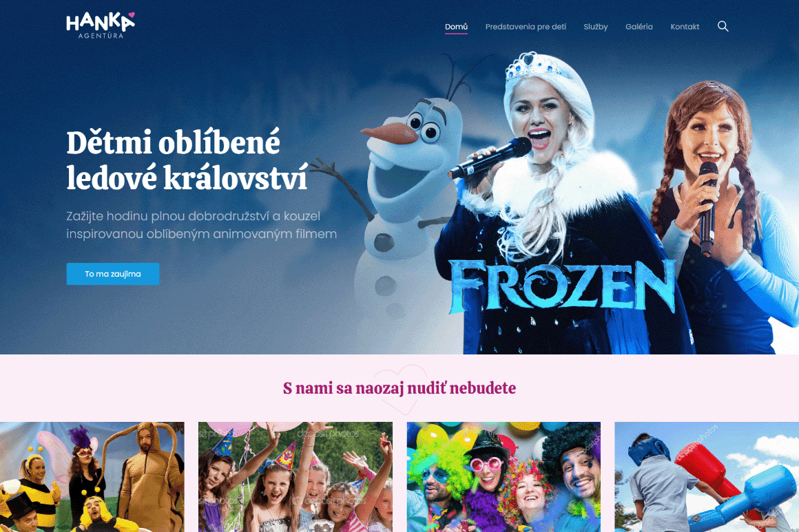Navigate to the Kontakt page

(685, 26)
